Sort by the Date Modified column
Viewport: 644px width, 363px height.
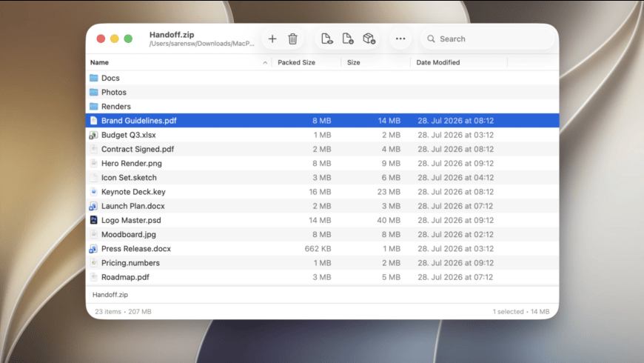click(x=437, y=62)
